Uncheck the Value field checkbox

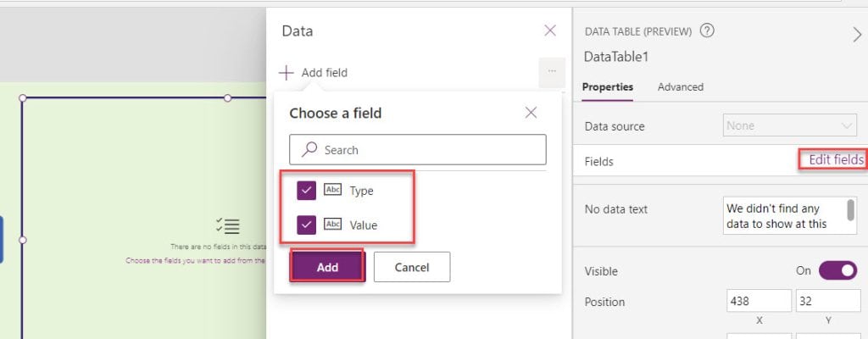(306, 225)
